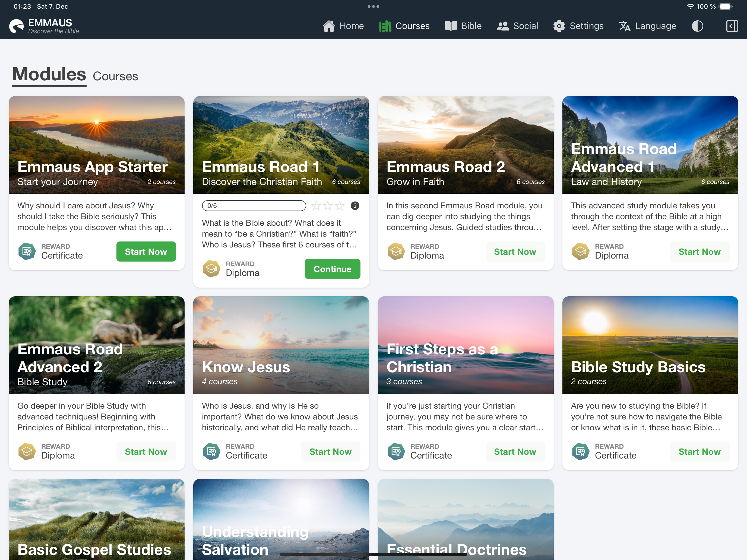Collapse the sidebar panel icon

pyautogui.click(x=732, y=26)
